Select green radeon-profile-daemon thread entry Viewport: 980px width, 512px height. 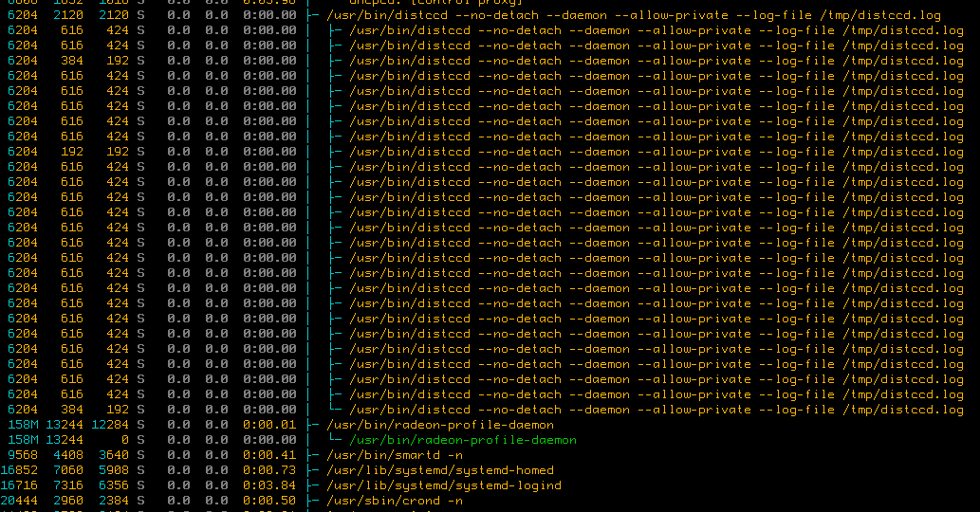pos(463,440)
